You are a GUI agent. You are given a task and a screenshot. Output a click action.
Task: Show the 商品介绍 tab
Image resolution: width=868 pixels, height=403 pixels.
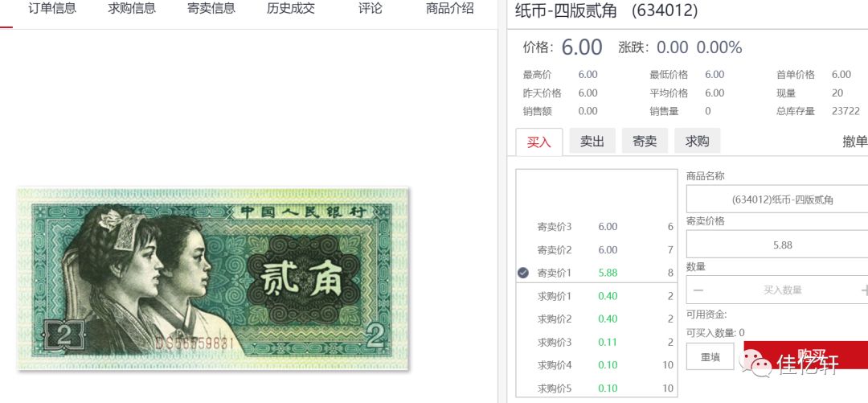pyautogui.click(x=449, y=8)
